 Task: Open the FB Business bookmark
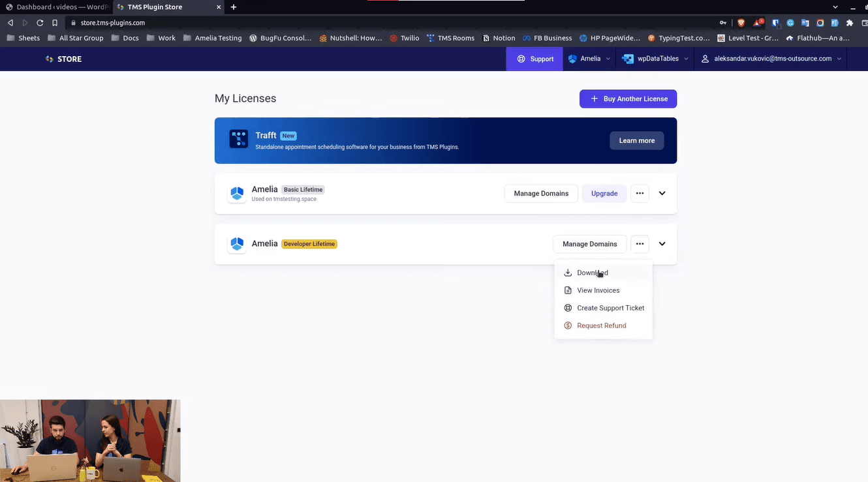tap(547, 38)
